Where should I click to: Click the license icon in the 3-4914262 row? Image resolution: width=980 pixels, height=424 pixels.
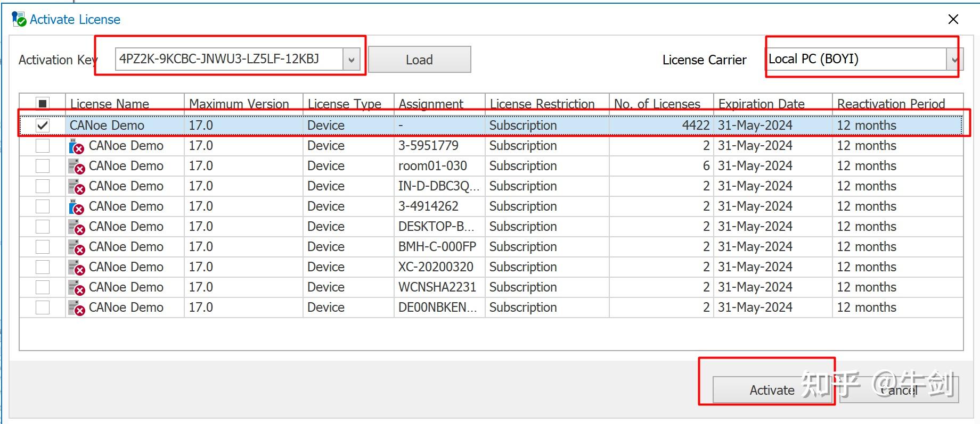(x=77, y=207)
